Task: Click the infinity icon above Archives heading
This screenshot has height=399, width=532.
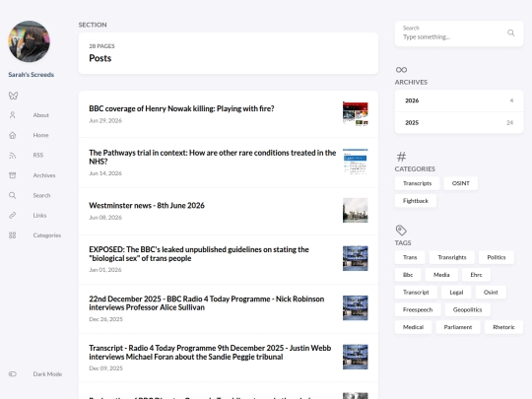Action: pos(401,70)
